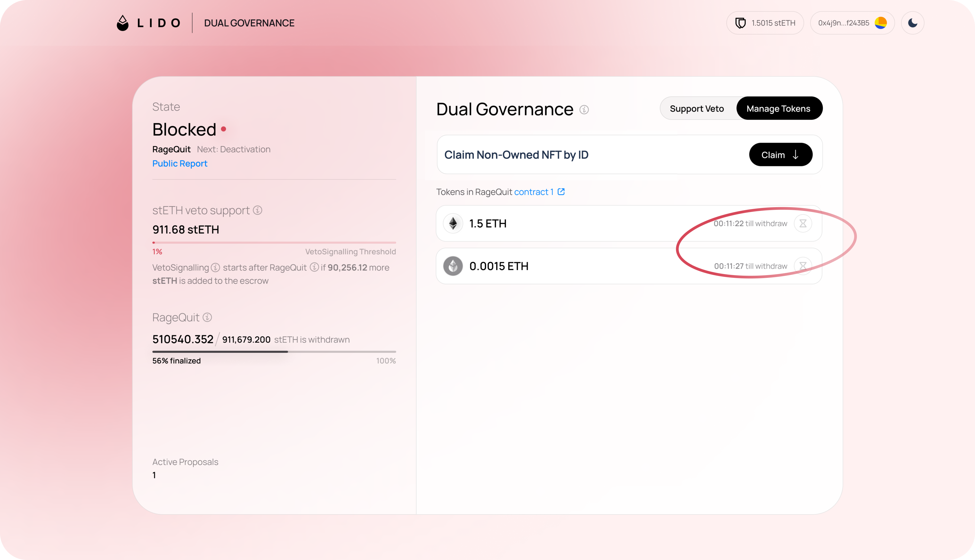The height and width of the screenshot is (560, 975).
Task: Click the '56% finalized' label
Action: click(177, 361)
